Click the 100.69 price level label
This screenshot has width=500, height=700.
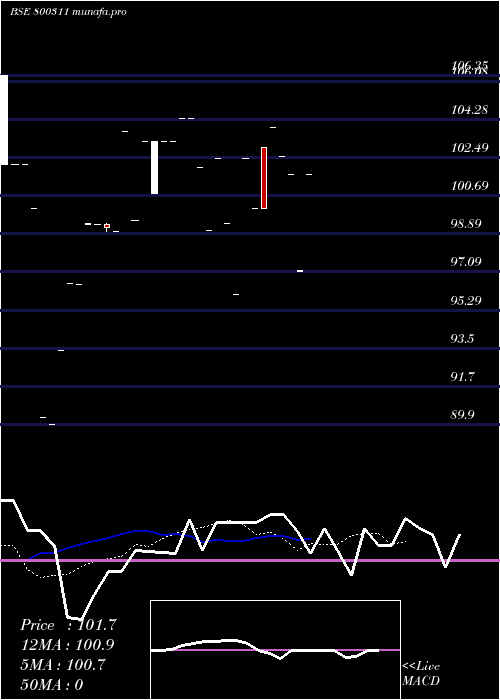[469, 185]
